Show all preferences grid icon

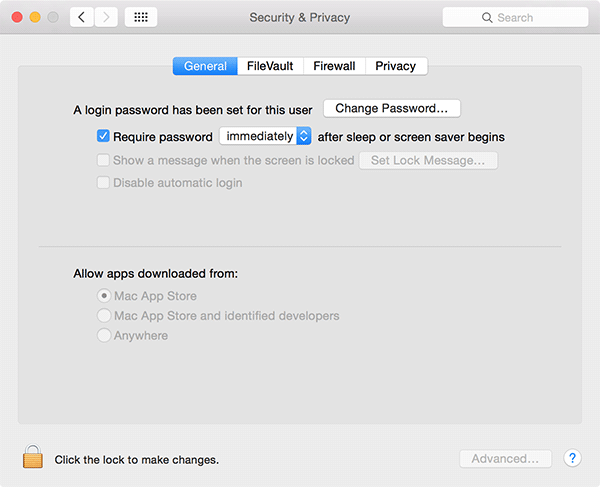[140, 18]
